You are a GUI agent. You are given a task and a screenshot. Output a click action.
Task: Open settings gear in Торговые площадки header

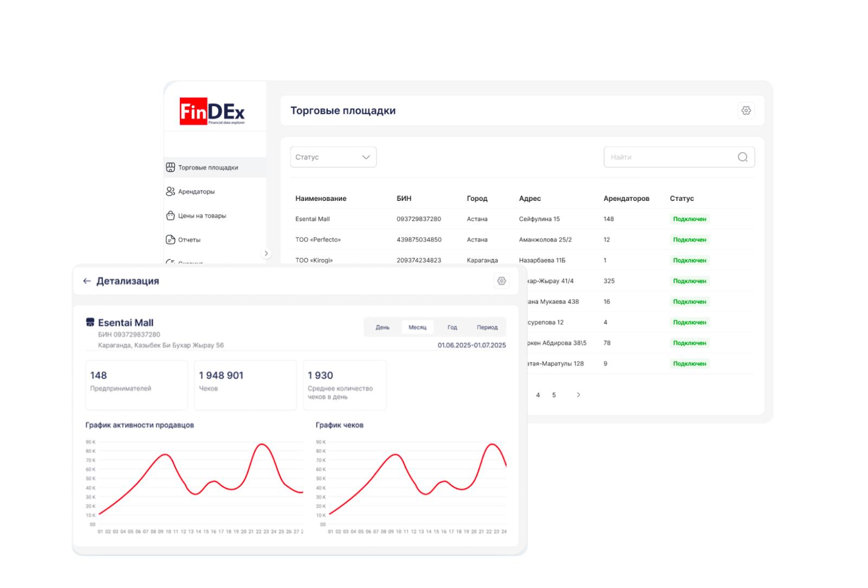point(746,110)
